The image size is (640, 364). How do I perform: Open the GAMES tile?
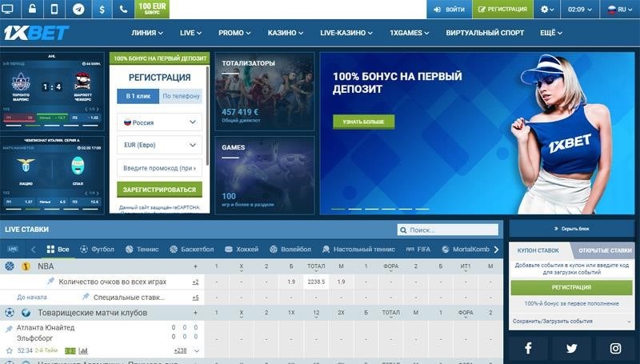265,175
